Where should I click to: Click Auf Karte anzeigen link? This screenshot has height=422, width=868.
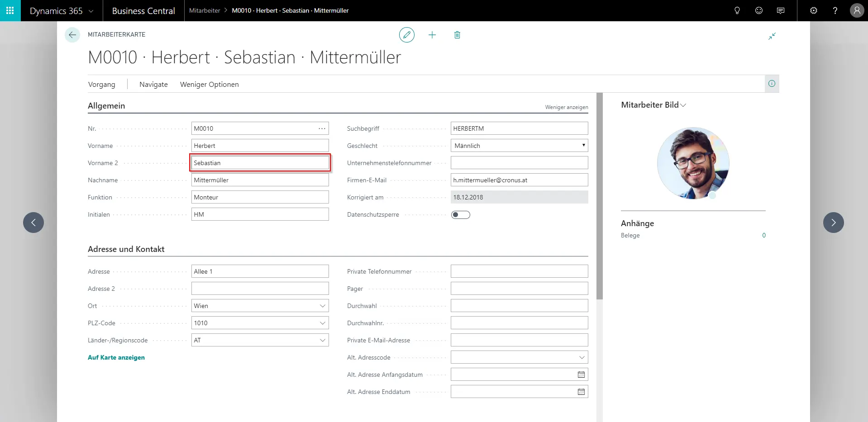[116, 357]
